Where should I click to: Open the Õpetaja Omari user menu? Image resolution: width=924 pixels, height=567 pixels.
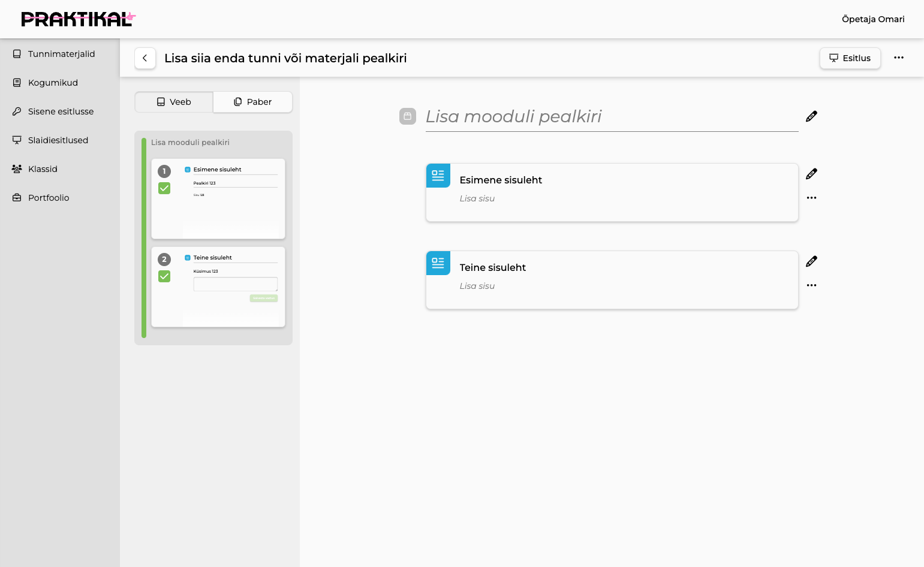pyautogui.click(x=873, y=19)
